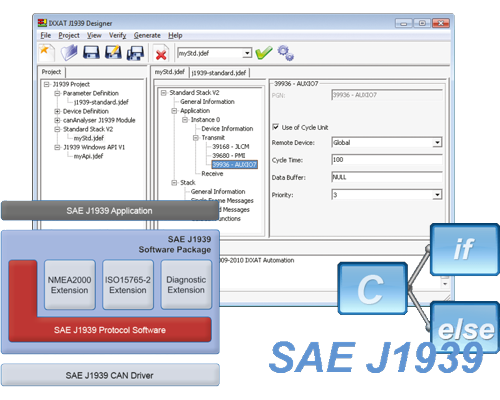This screenshot has height=400, width=500.
Task: Select the Receive tree item
Action: click(x=212, y=174)
